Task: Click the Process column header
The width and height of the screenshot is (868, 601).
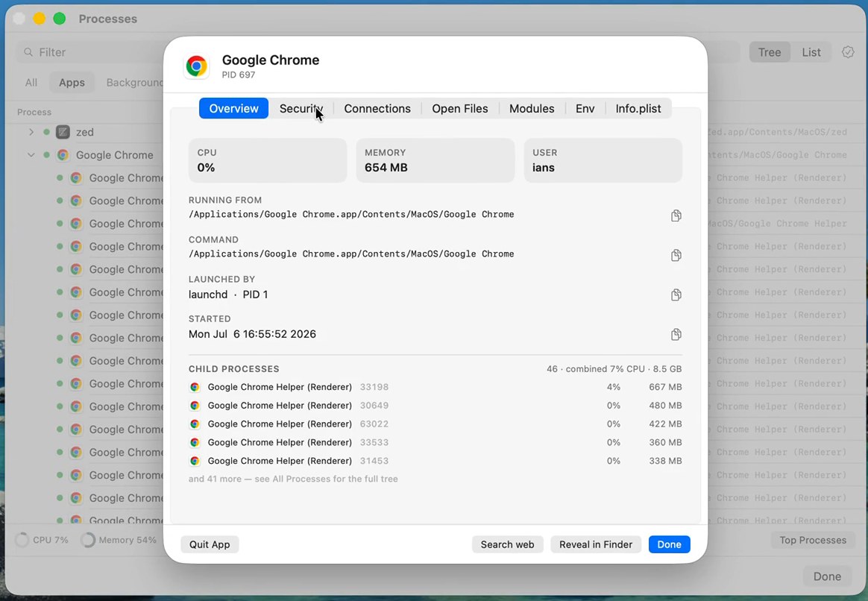Action: pyautogui.click(x=34, y=112)
